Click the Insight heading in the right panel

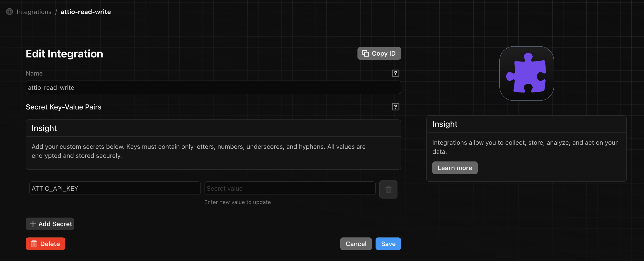(x=445, y=124)
